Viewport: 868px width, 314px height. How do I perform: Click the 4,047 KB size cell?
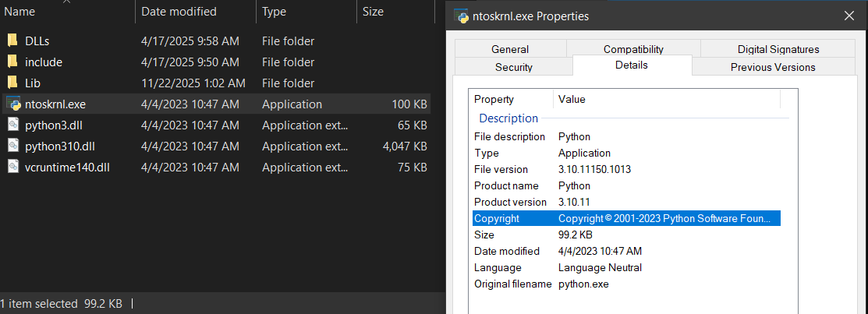pyautogui.click(x=405, y=146)
